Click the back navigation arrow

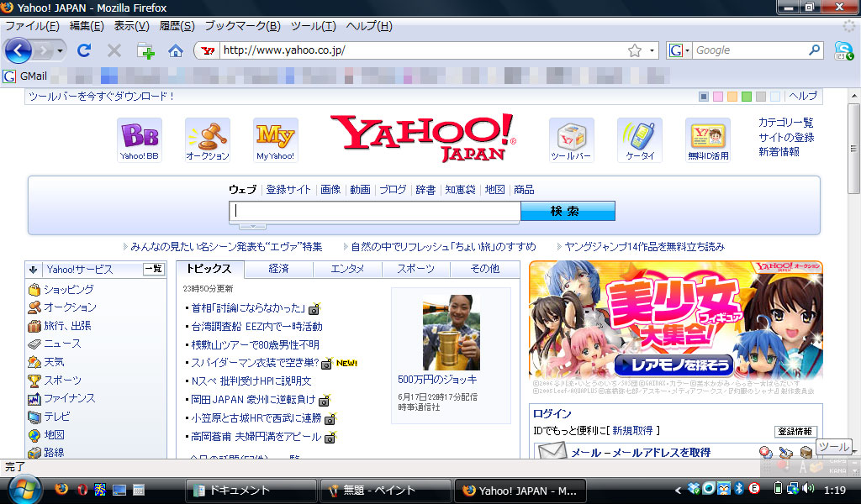coord(18,50)
